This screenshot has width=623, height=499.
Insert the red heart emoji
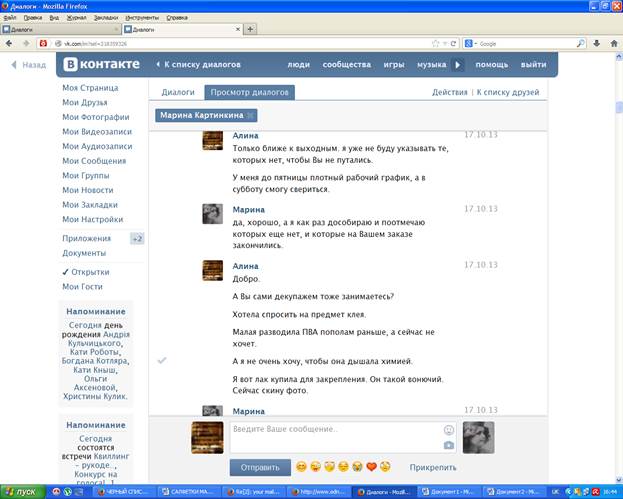371,466
